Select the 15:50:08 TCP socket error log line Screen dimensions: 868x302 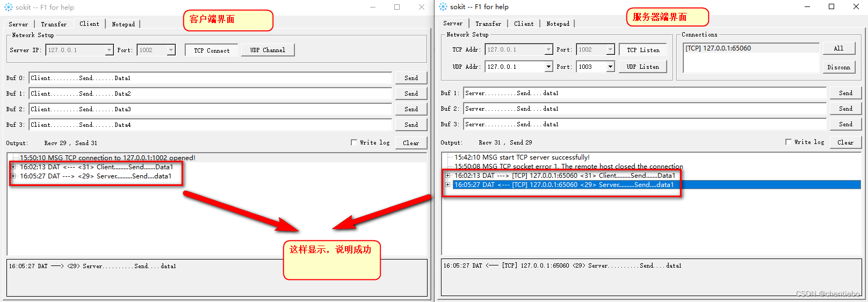(569, 167)
